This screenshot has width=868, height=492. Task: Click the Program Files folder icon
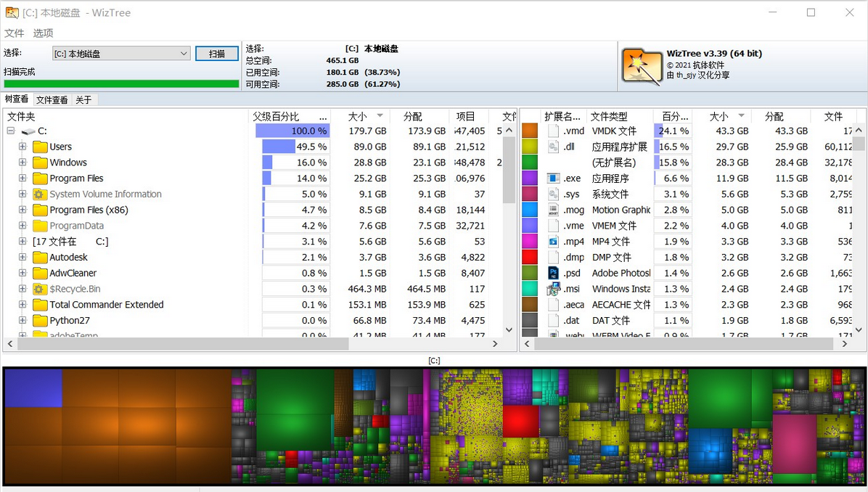pos(40,179)
